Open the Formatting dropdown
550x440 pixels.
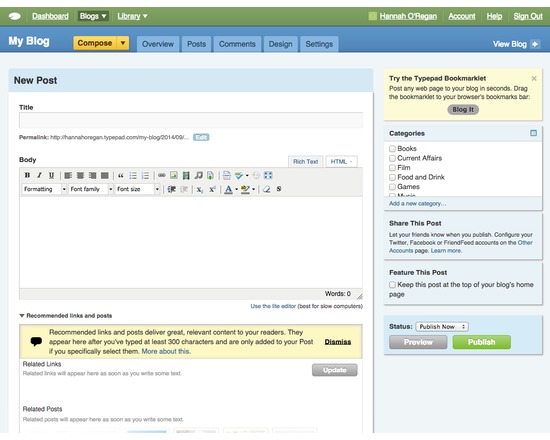pyautogui.click(x=44, y=189)
